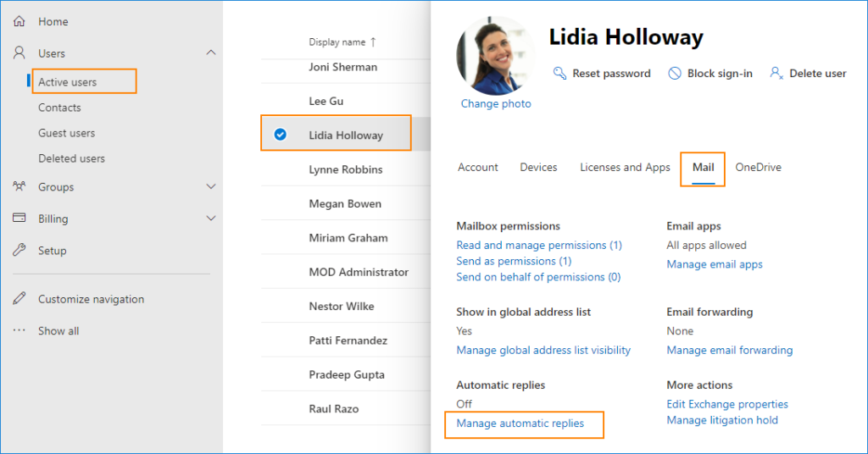Click the Lidia Holloway name row

coord(346,135)
